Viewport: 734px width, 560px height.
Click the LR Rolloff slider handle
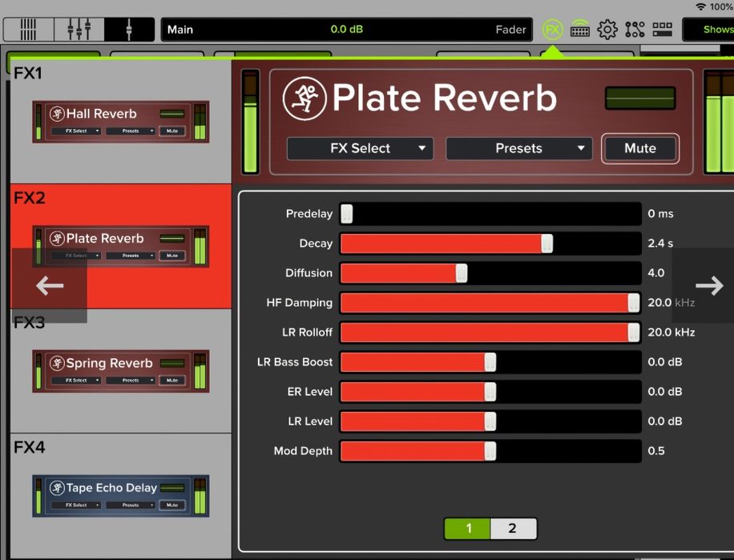(x=633, y=332)
